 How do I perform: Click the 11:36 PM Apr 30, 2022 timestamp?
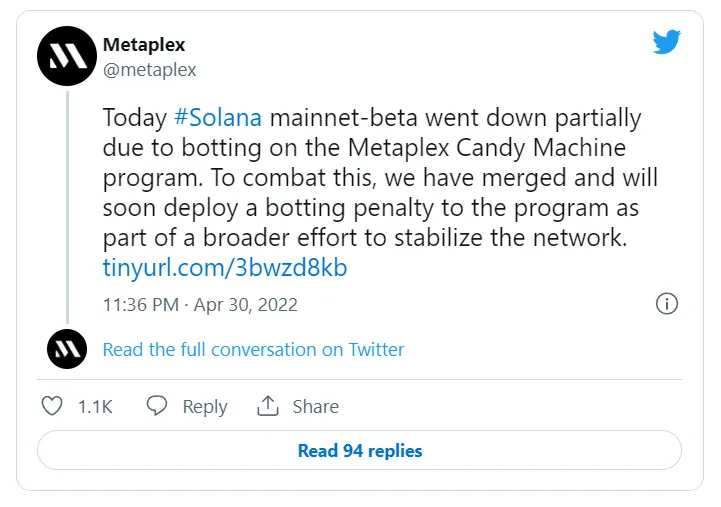pyautogui.click(x=200, y=305)
